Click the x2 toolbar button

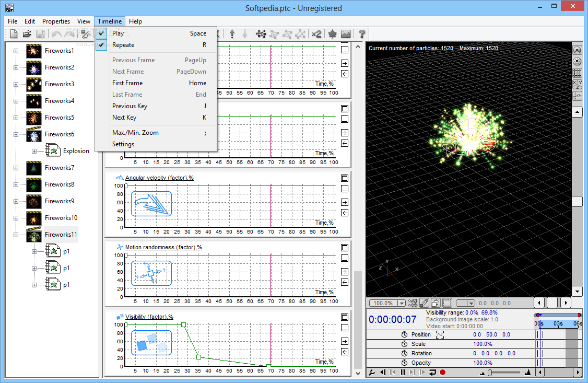tap(316, 34)
